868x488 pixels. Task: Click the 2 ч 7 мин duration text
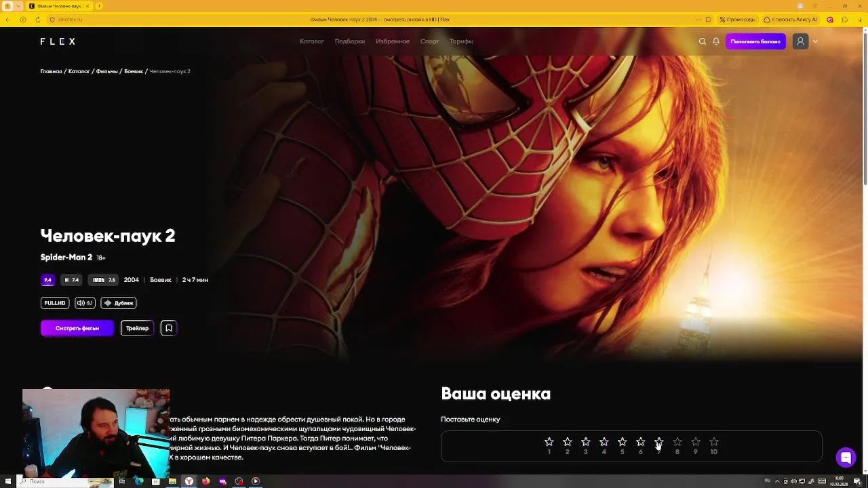tap(195, 280)
